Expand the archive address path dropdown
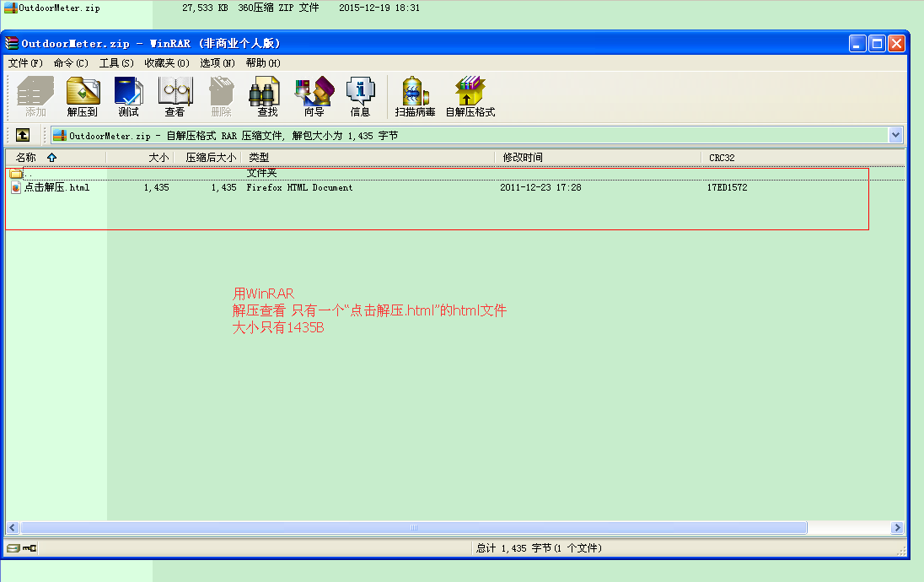This screenshot has height=582, width=924. (x=895, y=135)
